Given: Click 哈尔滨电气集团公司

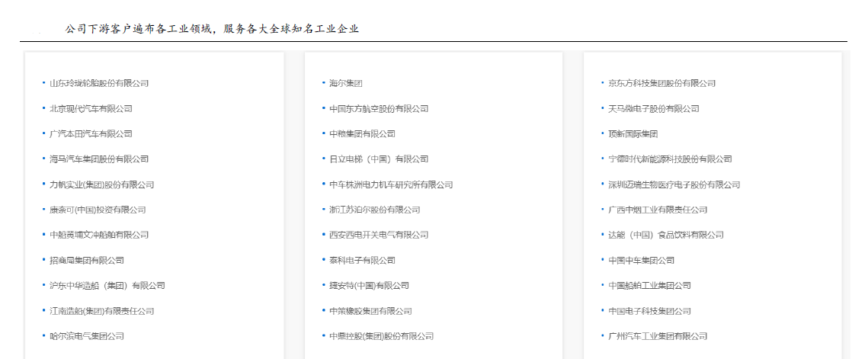Looking at the screenshot, I should click(x=87, y=336).
